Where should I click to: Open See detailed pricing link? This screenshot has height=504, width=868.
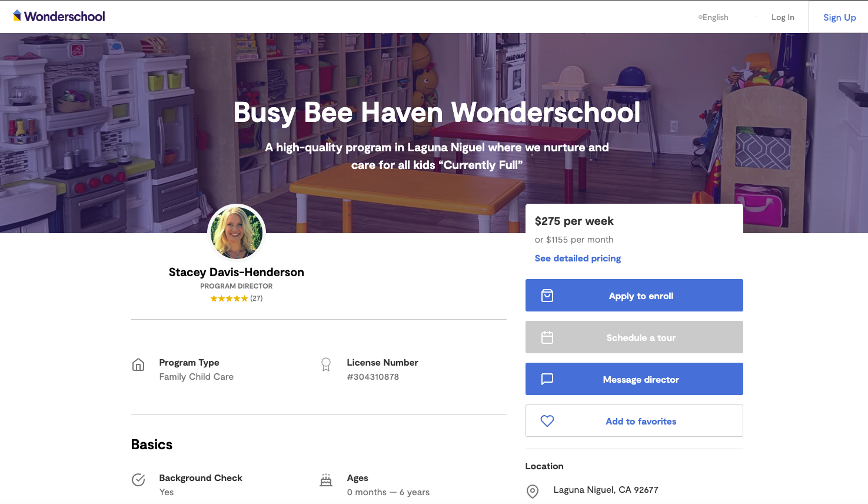coord(578,258)
